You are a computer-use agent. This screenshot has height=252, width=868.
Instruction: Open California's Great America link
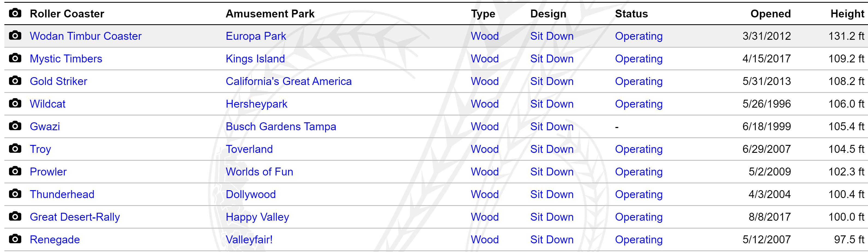pyautogui.click(x=288, y=81)
